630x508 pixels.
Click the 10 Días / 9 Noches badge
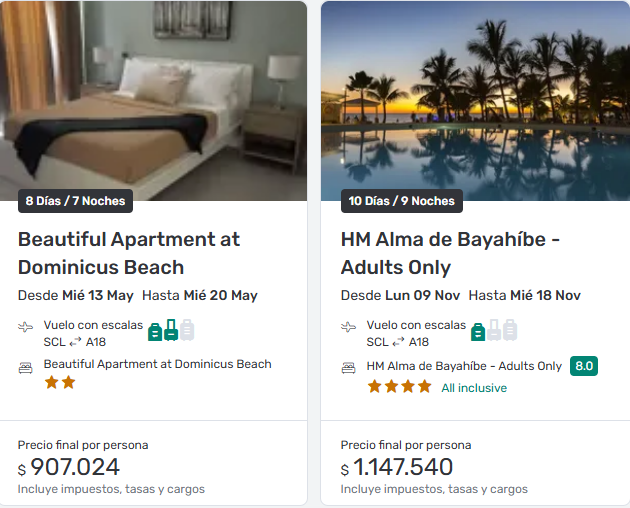pyautogui.click(x=402, y=201)
